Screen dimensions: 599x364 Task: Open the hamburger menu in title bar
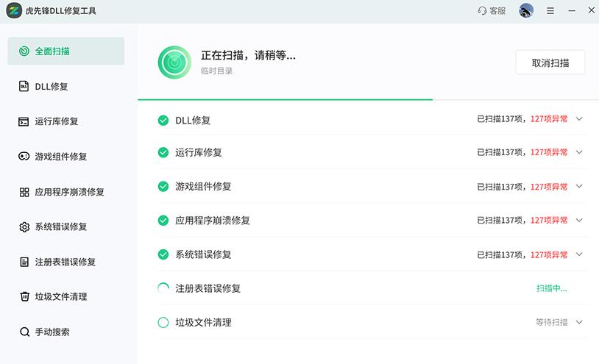click(x=550, y=11)
